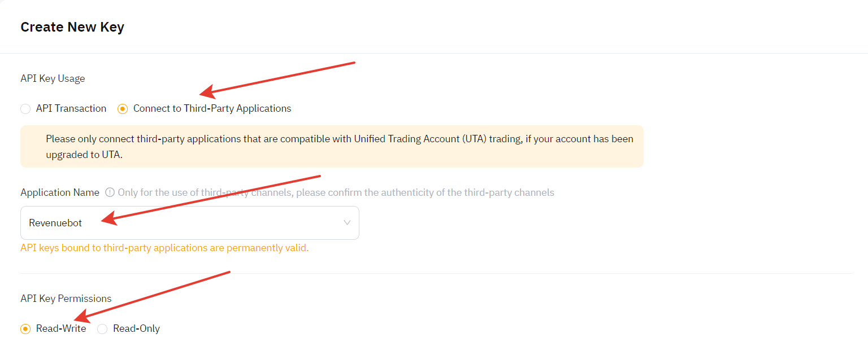868x351 pixels.
Task: Click the "Read-Only" label text
Action: click(x=136, y=328)
